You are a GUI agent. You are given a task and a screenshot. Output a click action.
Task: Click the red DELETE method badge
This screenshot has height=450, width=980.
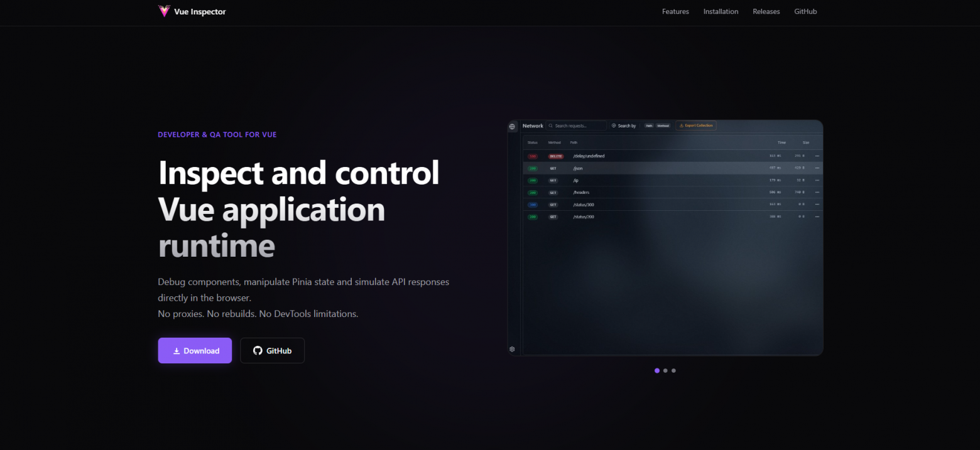[x=556, y=156]
